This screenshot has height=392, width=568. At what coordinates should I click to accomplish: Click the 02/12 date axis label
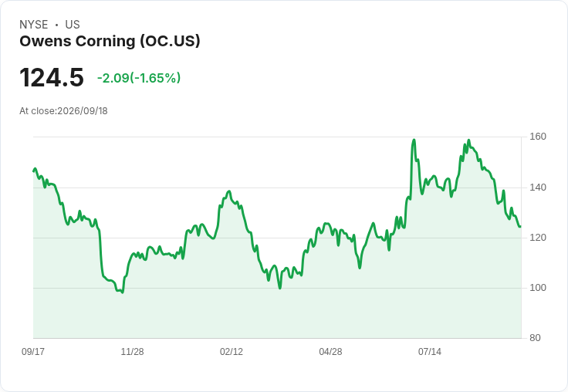pos(232,351)
